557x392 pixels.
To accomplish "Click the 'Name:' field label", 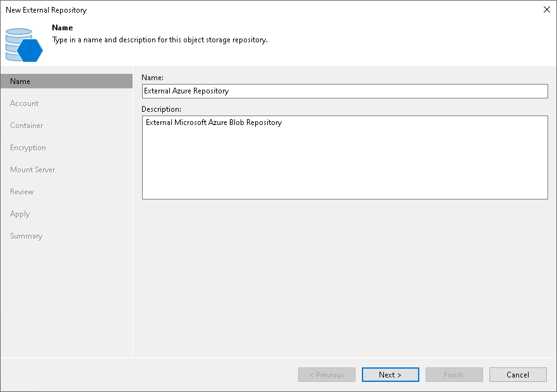I will [152, 78].
